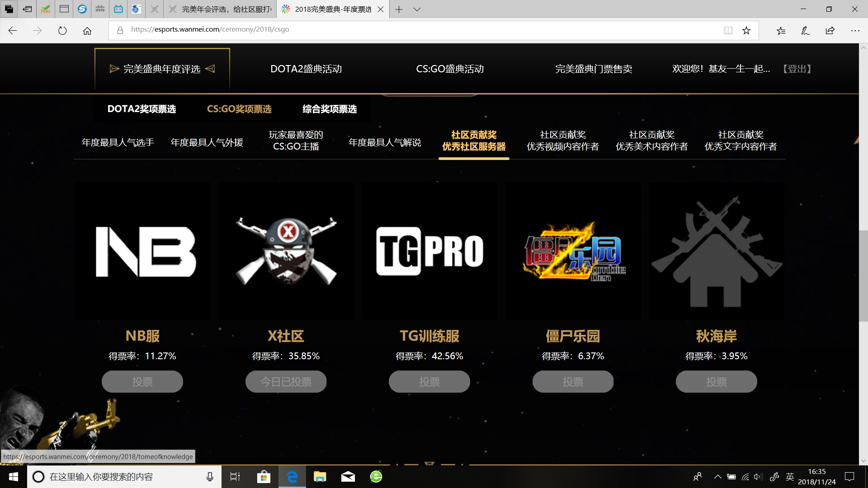Click the add notes pen icon
This screenshot has height=488, width=868.
(x=805, y=31)
